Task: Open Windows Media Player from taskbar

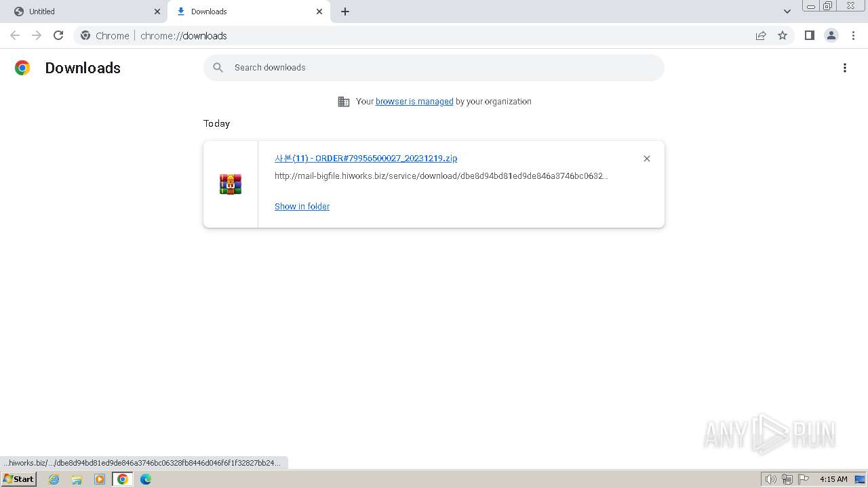Action: (x=100, y=479)
